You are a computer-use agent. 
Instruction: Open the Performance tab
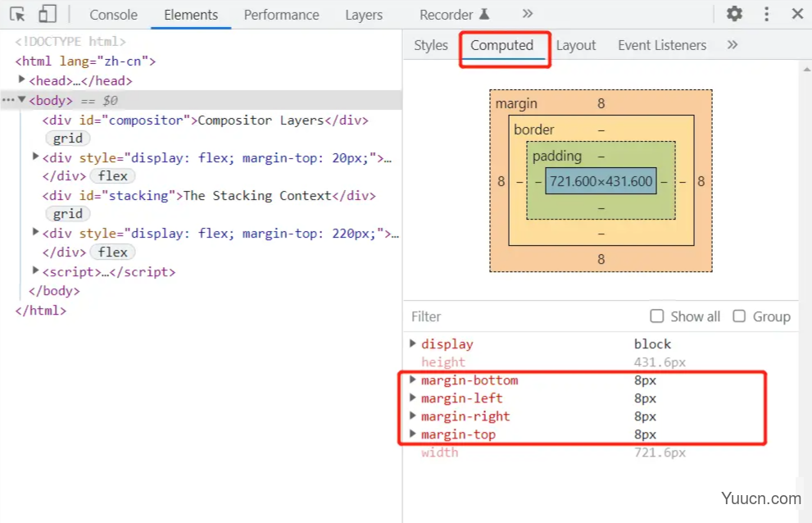tap(281, 15)
